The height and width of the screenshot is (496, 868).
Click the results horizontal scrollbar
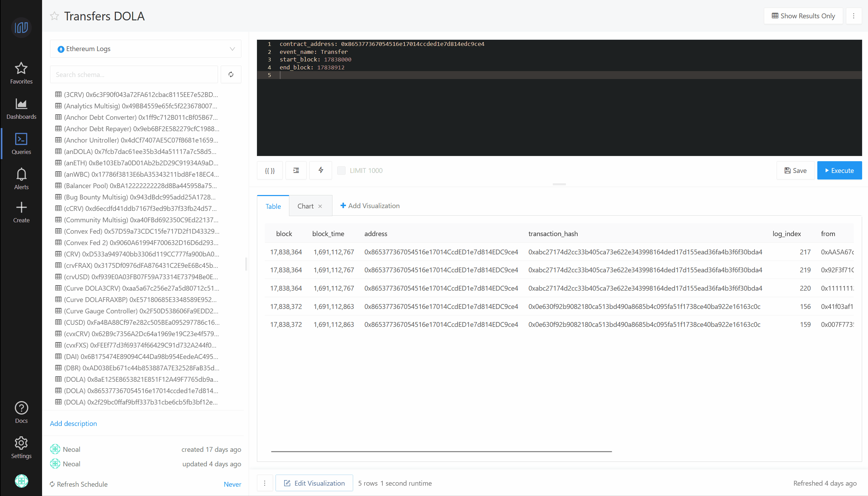point(441,451)
